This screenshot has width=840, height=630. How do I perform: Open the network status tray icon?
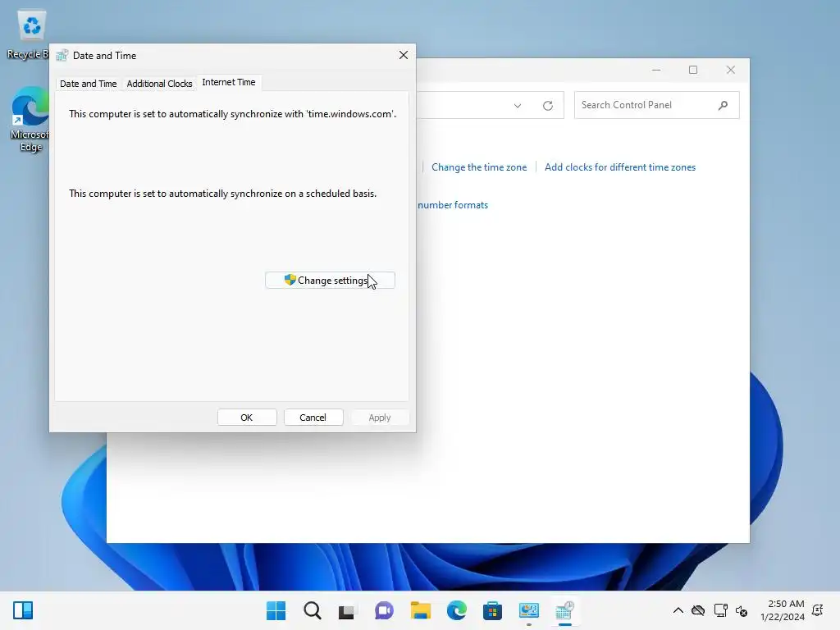click(x=720, y=610)
